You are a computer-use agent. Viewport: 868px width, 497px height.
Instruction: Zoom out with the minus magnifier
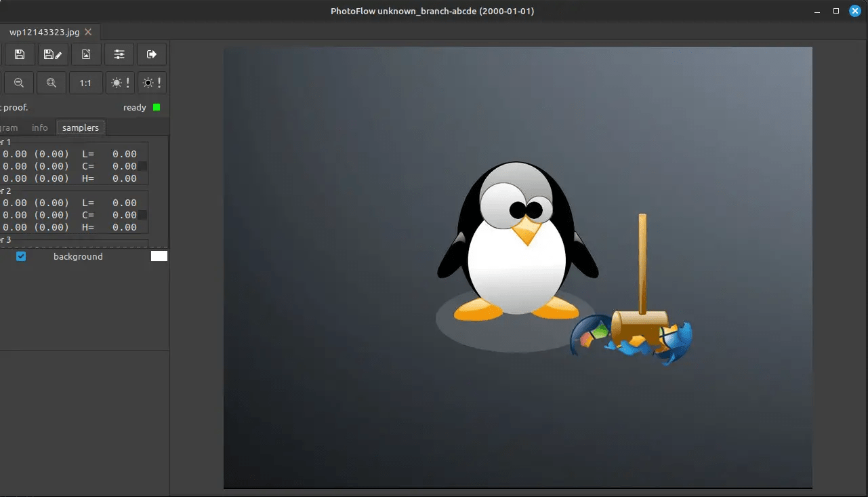pyautogui.click(x=19, y=83)
